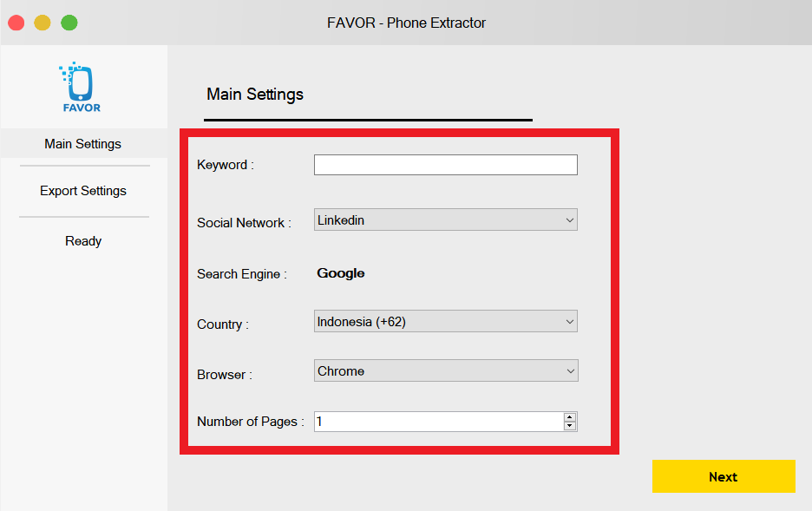This screenshot has width=812, height=511.
Task: Open the Browser dropdown showing Chrome
Action: pyautogui.click(x=446, y=370)
